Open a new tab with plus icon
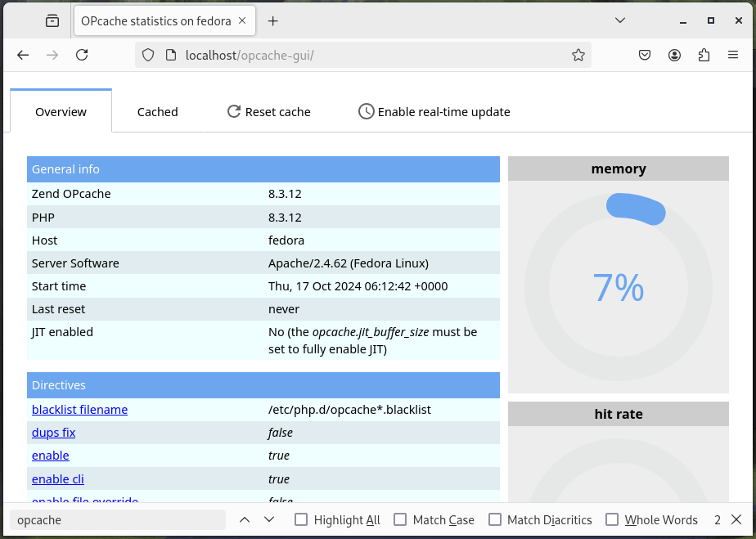 tap(273, 21)
